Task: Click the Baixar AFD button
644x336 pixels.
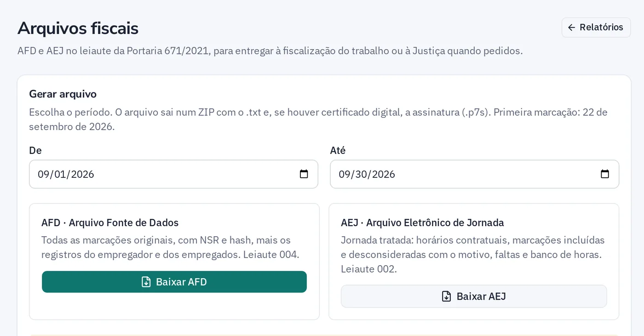Action: [x=174, y=282]
